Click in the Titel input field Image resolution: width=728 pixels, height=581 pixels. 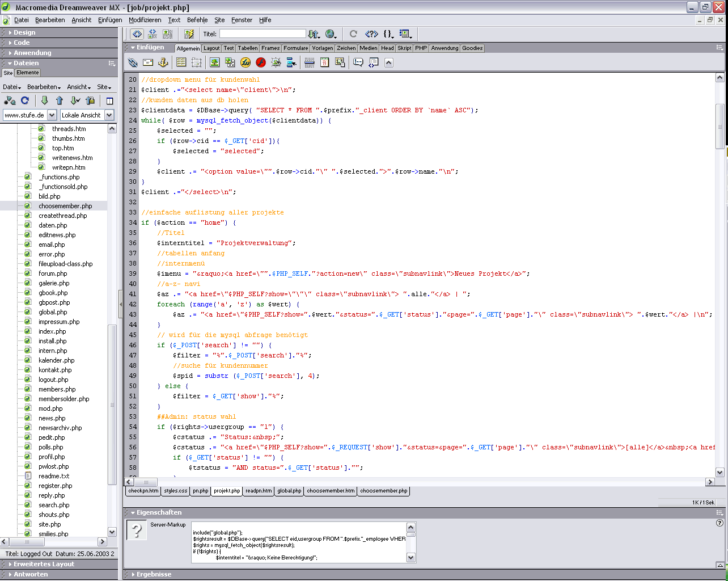(262, 34)
